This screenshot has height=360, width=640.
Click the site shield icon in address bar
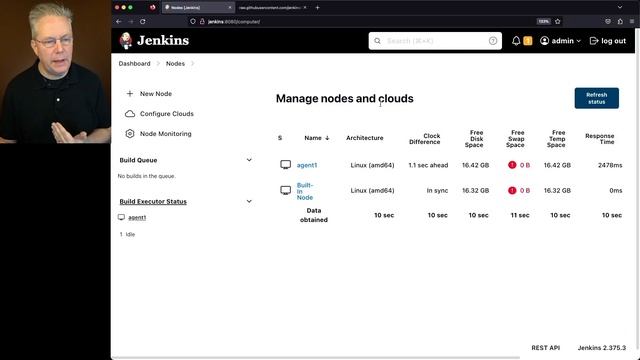pos(193,22)
